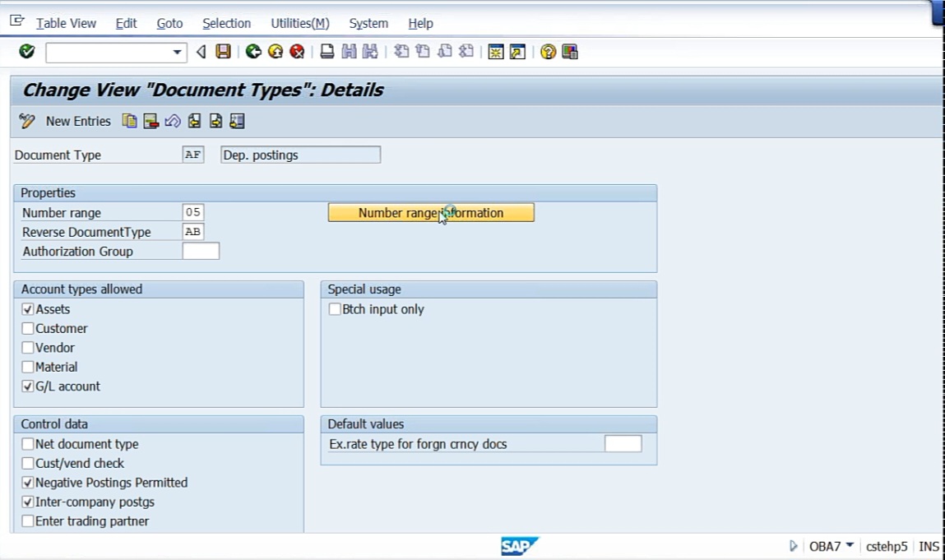Image resolution: width=945 pixels, height=560 pixels.
Task: Click the Copy As icon
Action: (x=129, y=121)
